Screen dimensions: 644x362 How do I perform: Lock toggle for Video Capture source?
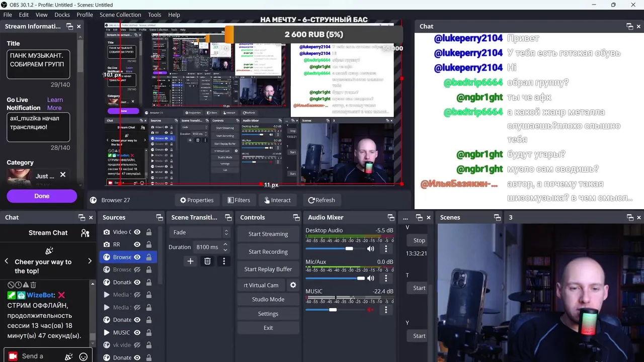coord(149,232)
